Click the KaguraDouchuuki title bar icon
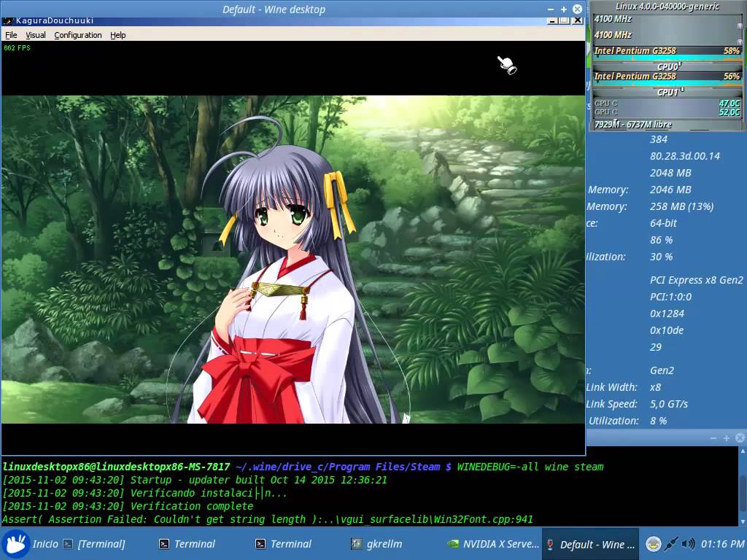Image resolution: width=747 pixels, height=560 pixels. click(8, 21)
